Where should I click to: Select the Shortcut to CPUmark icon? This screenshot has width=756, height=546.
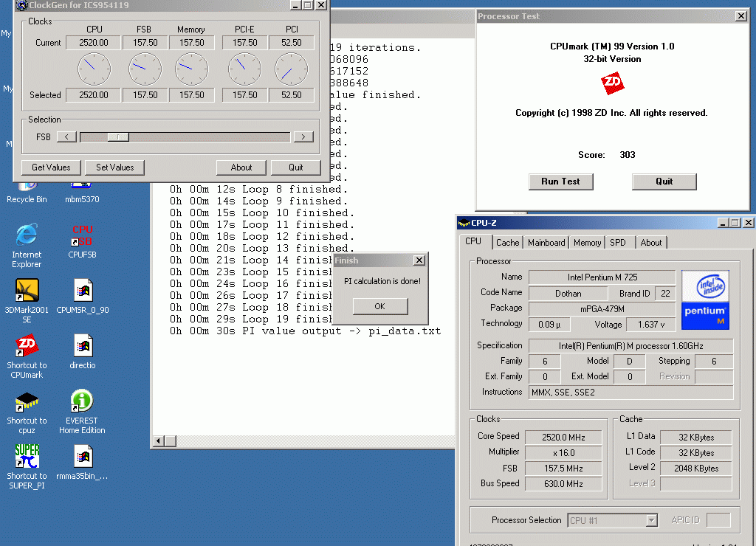coord(27,356)
